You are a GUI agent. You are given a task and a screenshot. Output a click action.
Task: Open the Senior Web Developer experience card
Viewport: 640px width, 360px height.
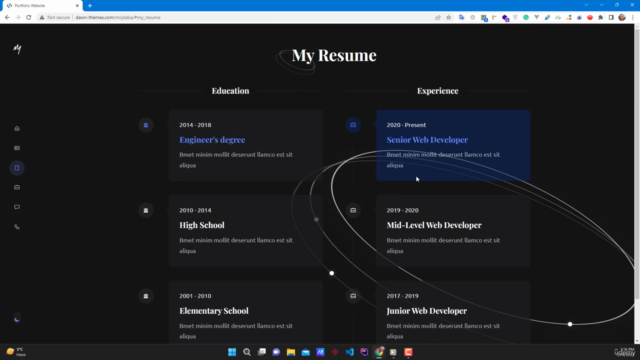(x=453, y=145)
